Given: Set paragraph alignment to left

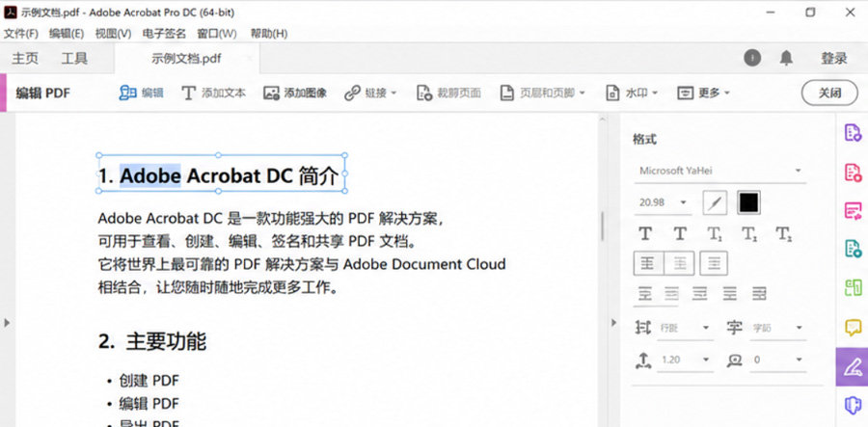Looking at the screenshot, I should coord(645,294).
